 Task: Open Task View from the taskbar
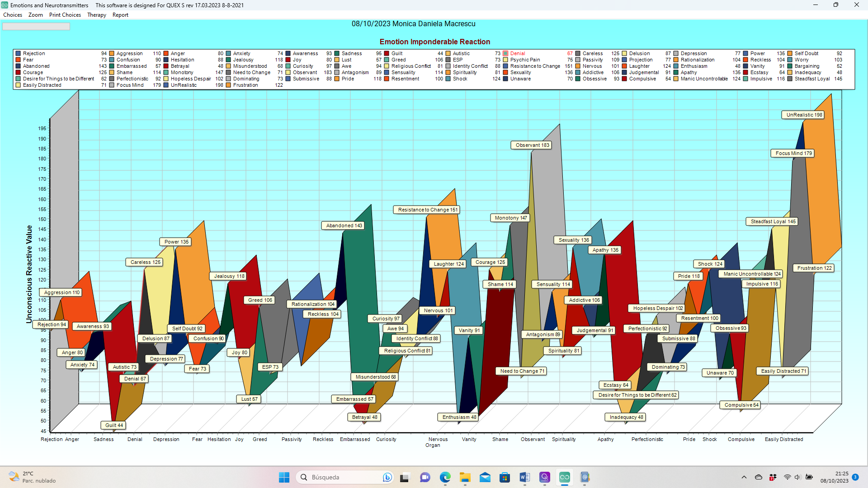[x=405, y=477]
